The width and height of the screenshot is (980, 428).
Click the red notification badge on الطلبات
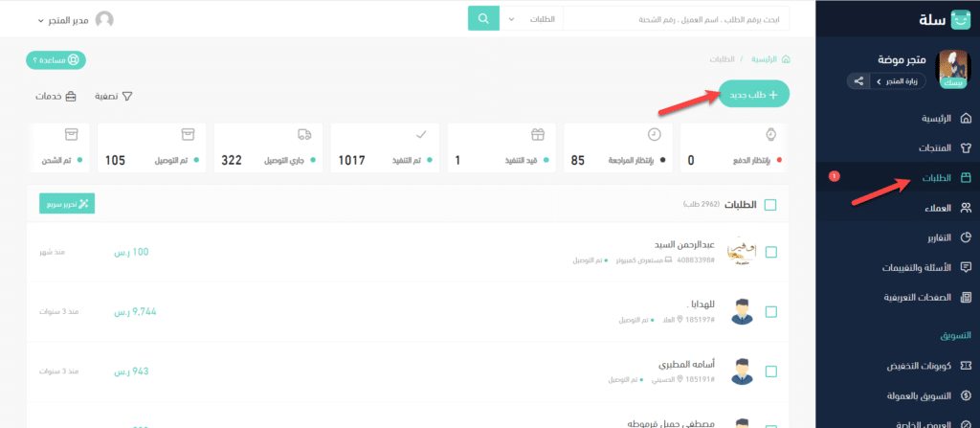tap(835, 178)
